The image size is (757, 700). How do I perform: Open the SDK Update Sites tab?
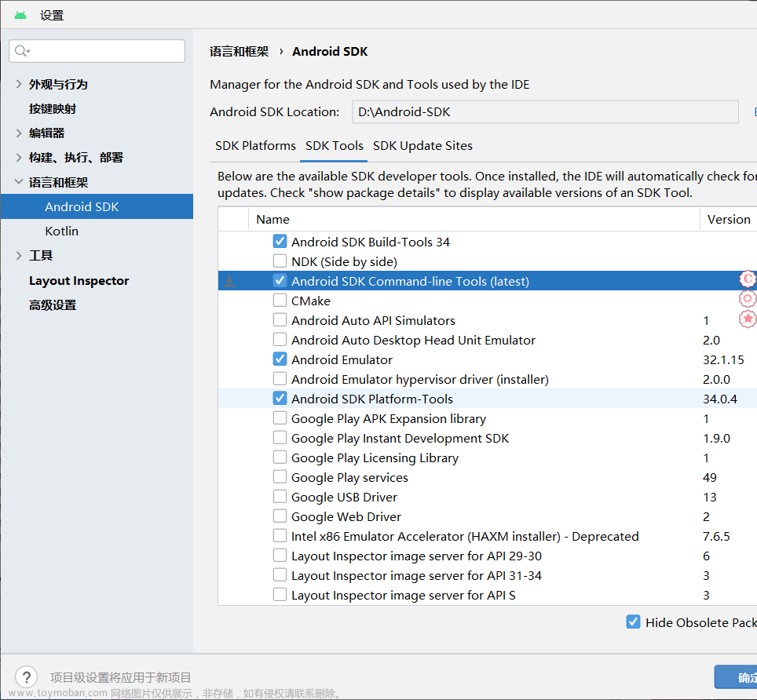pos(422,146)
